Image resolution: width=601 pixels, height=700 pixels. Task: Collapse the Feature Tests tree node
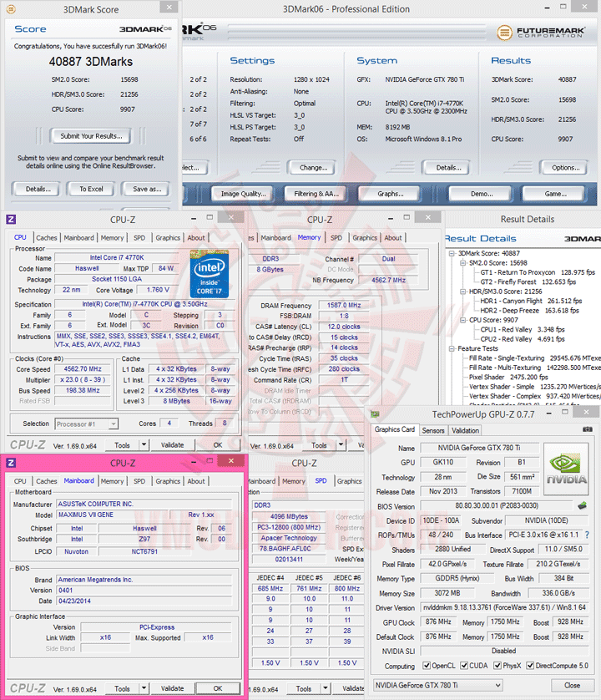452,348
